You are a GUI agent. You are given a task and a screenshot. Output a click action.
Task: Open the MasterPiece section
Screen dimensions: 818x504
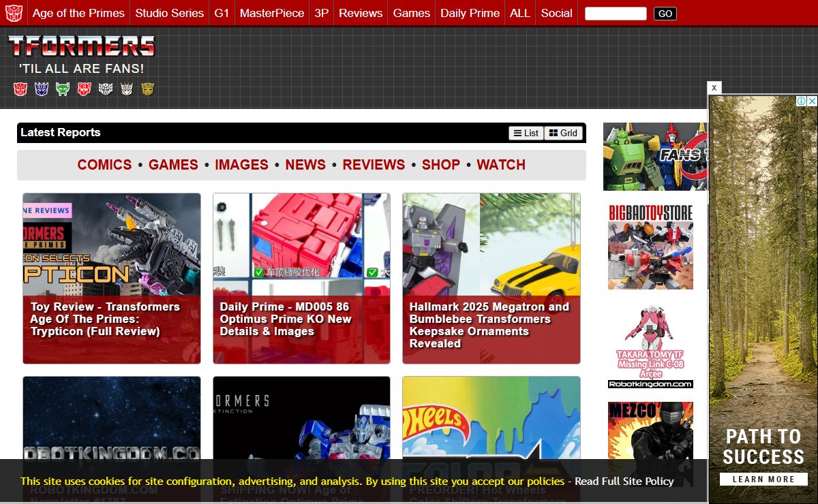coord(272,13)
